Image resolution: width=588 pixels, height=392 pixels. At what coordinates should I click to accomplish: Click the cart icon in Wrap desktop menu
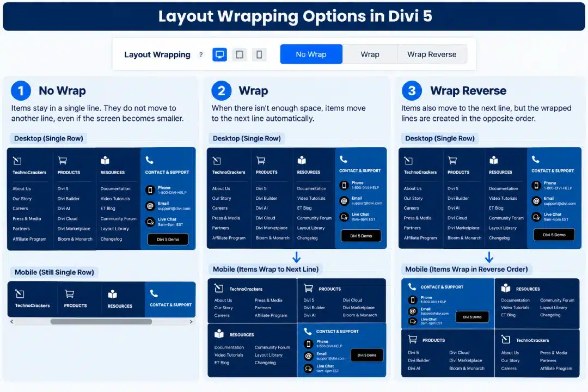pos(261,161)
